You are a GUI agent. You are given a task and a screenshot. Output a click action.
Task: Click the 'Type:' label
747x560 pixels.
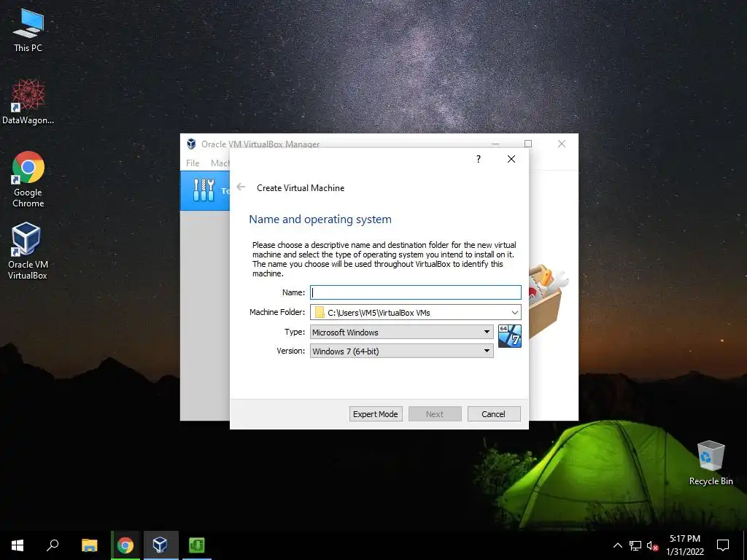coord(295,332)
